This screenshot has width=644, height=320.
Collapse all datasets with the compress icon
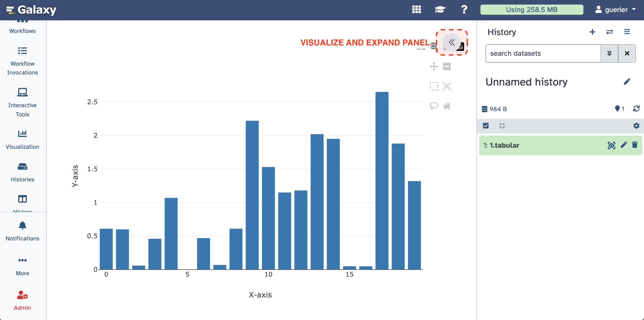coord(502,126)
